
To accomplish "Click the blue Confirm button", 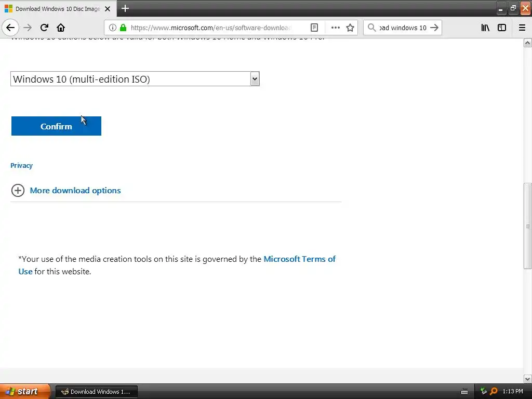I will 56,126.
